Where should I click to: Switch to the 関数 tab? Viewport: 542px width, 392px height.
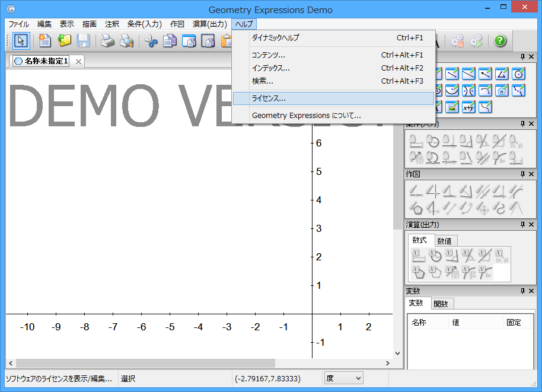click(x=441, y=304)
